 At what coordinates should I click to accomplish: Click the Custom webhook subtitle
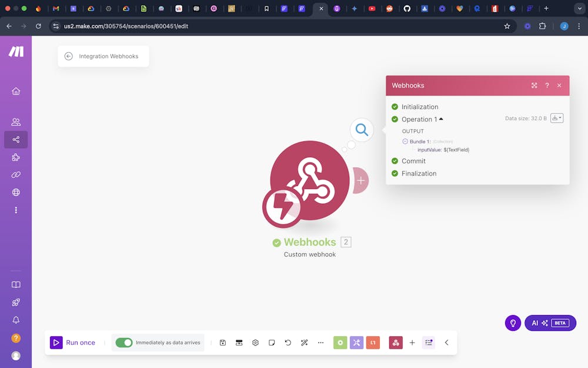(x=310, y=254)
